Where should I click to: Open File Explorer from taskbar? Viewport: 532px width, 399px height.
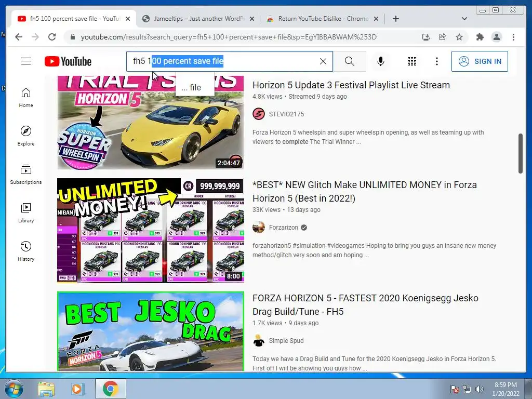click(x=46, y=389)
